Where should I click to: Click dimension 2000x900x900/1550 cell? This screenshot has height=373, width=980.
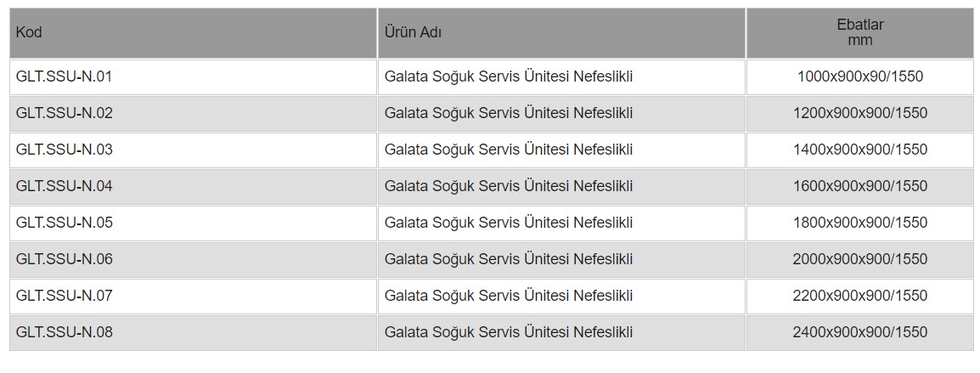pos(860,259)
